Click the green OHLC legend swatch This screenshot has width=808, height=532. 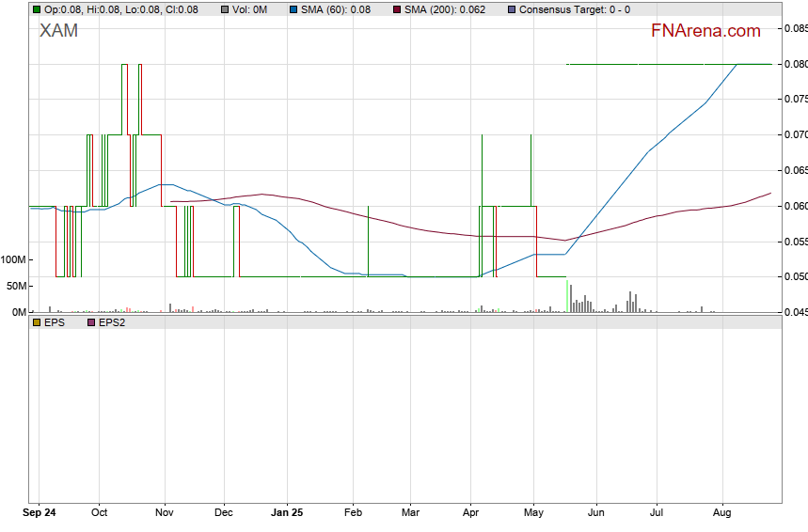[x=37, y=9]
